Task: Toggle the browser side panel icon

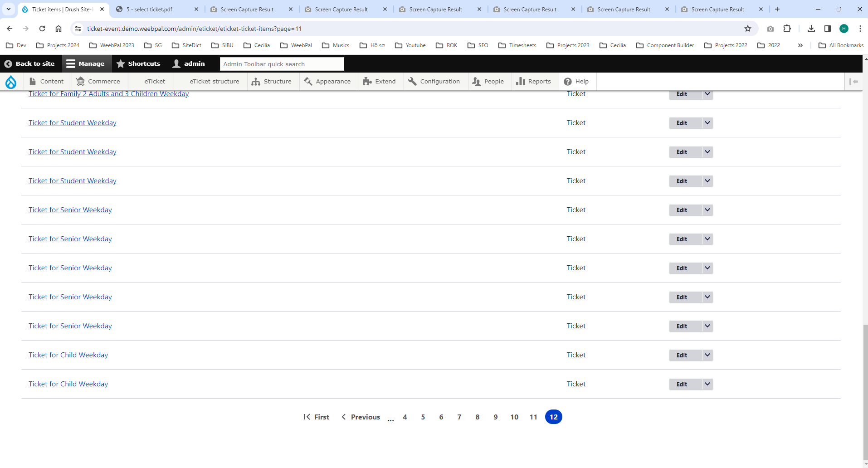Action: [x=828, y=29]
